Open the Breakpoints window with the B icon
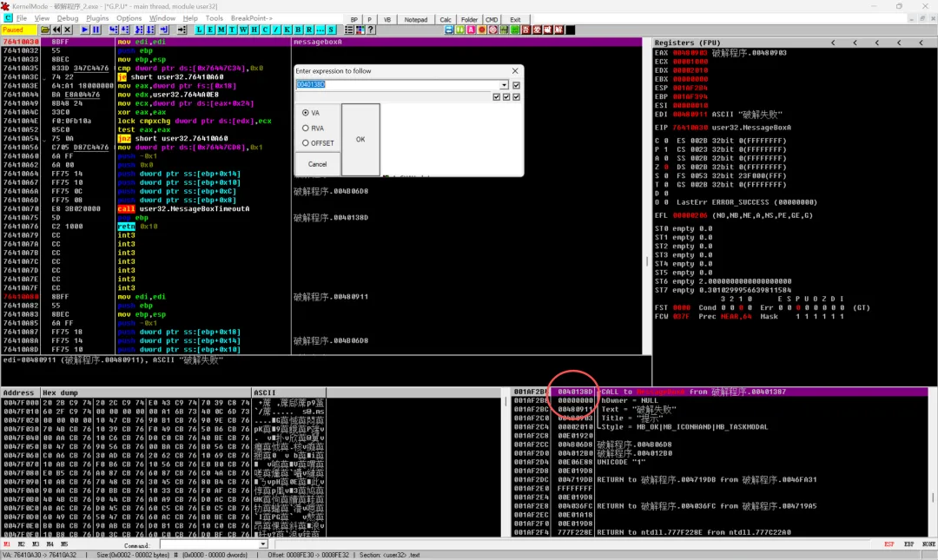The width and height of the screenshot is (938, 560). pos(298,30)
